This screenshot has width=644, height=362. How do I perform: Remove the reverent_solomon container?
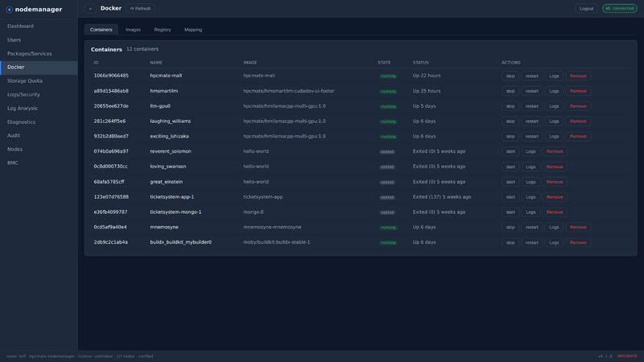(555, 151)
